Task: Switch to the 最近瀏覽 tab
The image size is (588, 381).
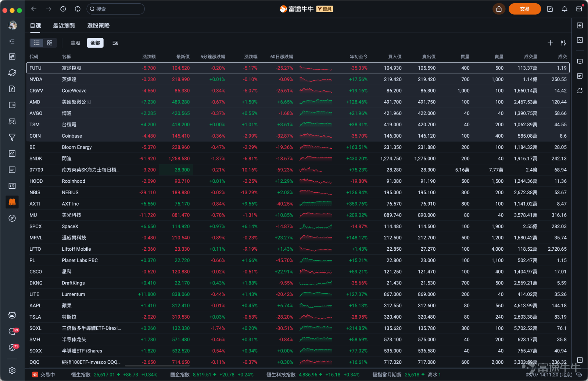Action: click(64, 25)
